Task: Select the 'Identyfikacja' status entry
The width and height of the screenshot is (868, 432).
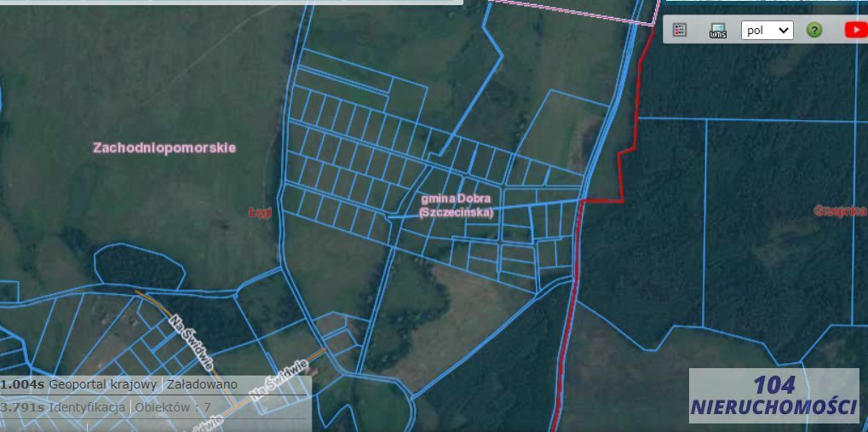Action: click(x=86, y=407)
